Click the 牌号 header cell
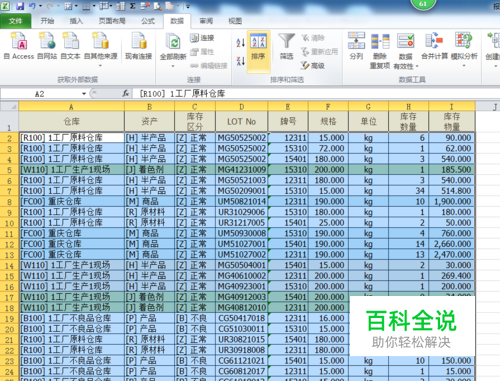The width and height of the screenshot is (500, 381). (288, 121)
